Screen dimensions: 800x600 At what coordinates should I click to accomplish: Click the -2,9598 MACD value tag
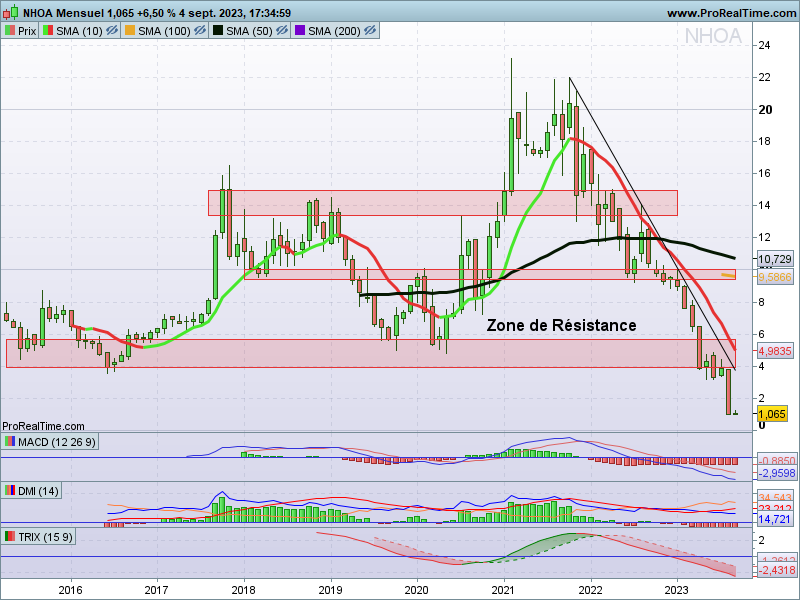pyautogui.click(x=777, y=473)
